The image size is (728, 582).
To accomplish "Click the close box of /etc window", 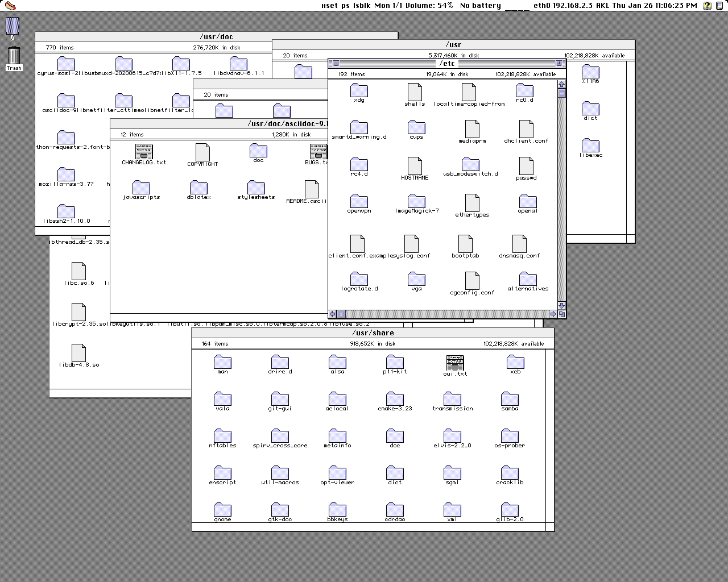I will click(x=335, y=64).
